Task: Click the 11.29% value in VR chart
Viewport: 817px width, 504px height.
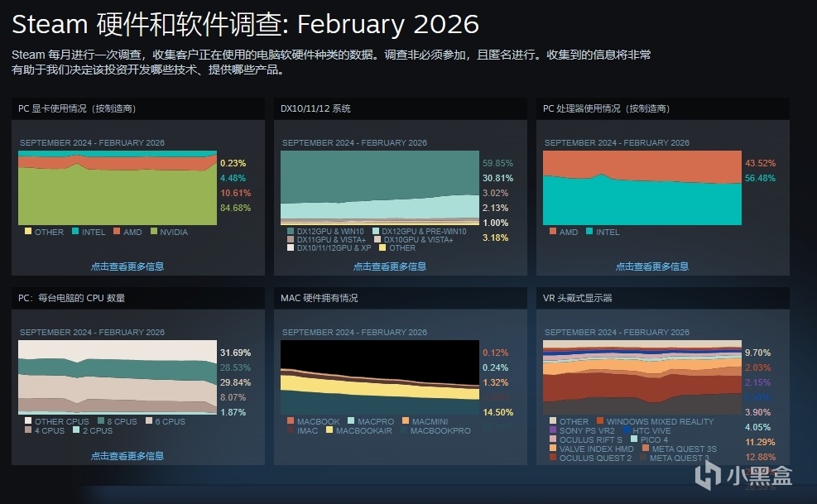Action: click(760, 442)
